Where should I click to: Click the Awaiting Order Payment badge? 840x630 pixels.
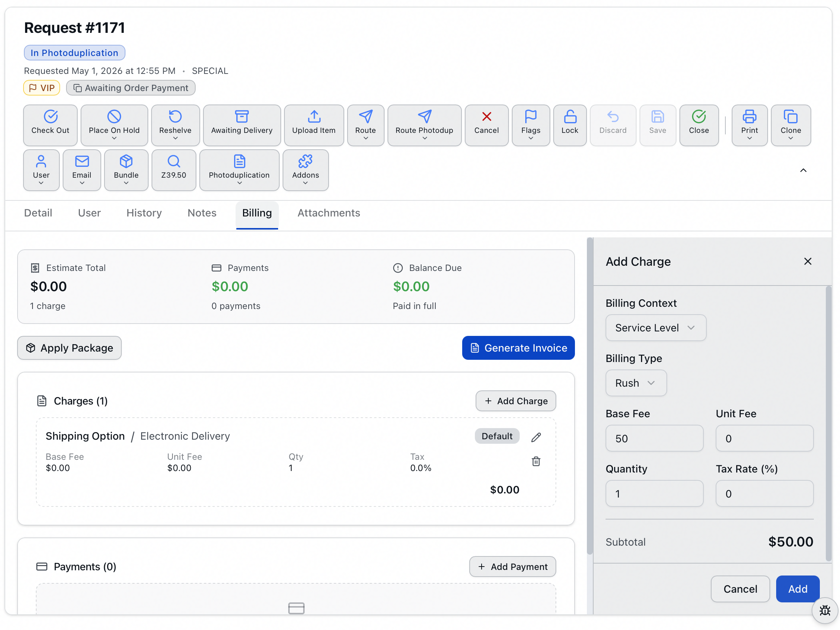click(x=131, y=88)
